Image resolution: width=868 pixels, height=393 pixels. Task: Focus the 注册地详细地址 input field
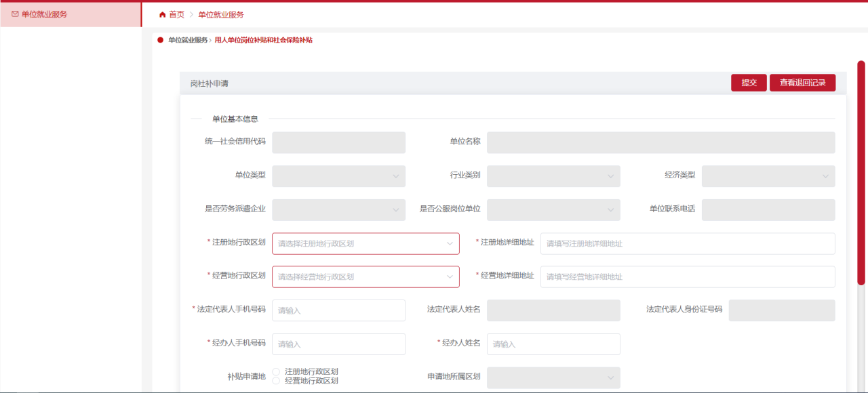pos(687,243)
